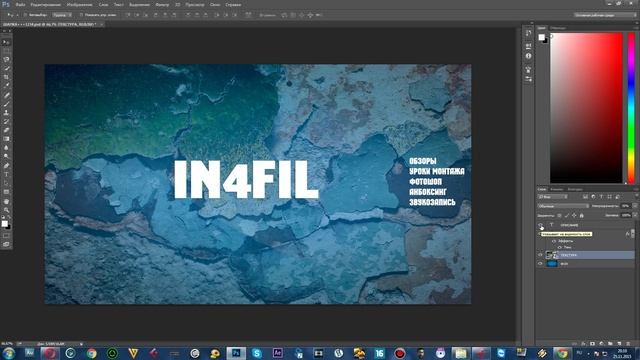The width and height of the screenshot is (640, 360).
Task: Toggle visibility of layer Эффекты
Action: click(554, 241)
